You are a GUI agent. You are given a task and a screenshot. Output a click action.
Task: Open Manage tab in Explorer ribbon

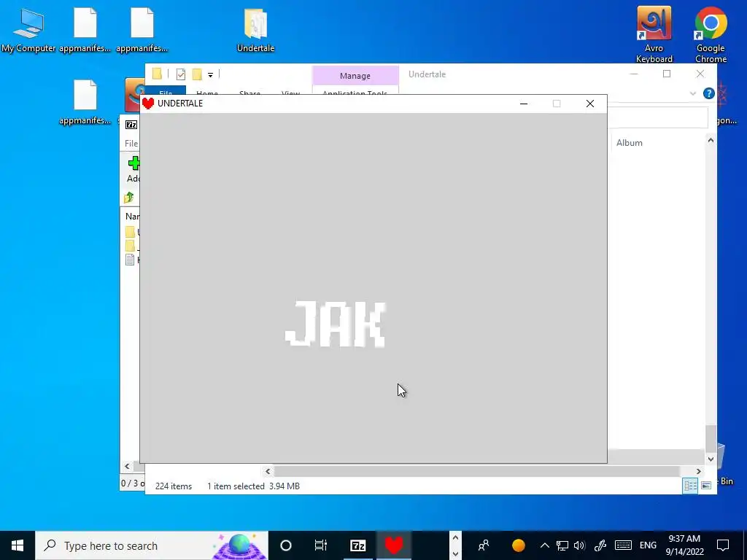(355, 76)
